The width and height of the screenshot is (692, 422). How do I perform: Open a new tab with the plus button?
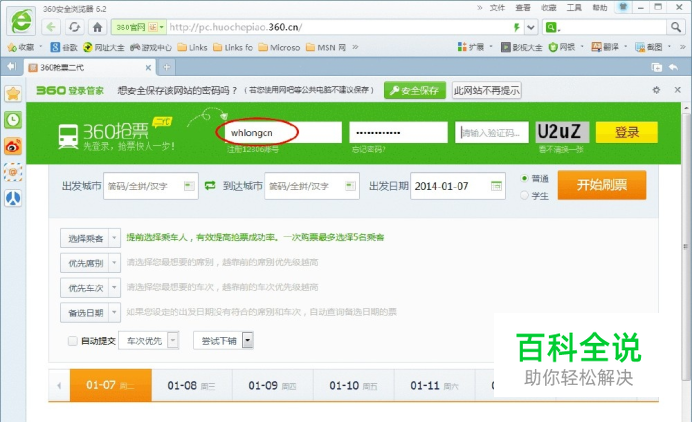[x=167, y=68]
